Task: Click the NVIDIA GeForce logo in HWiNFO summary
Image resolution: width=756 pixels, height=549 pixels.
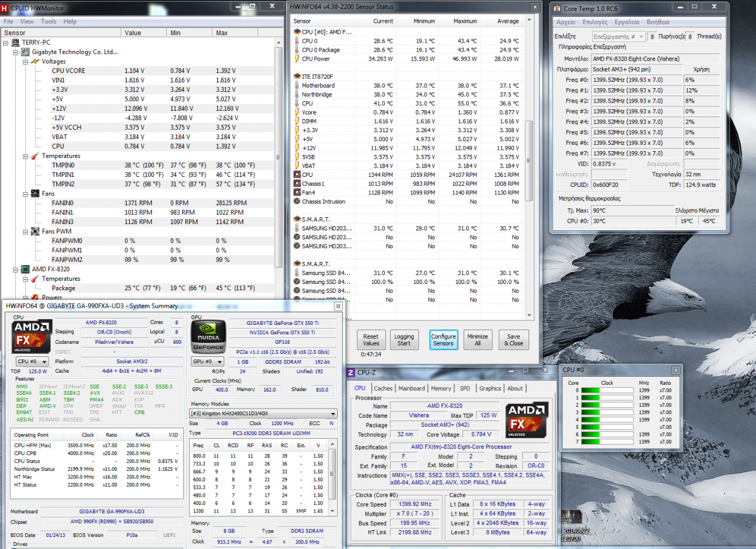Action: (x=208, y=337)
